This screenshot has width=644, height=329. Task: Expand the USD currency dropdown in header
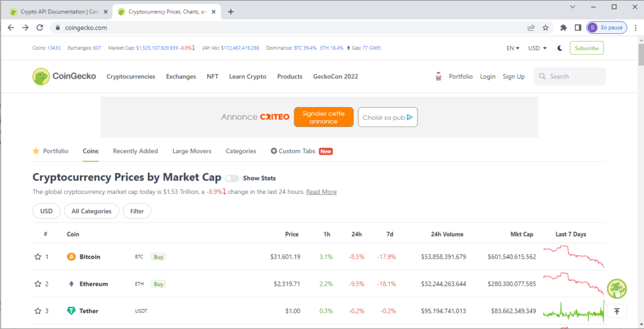[537, 48]
